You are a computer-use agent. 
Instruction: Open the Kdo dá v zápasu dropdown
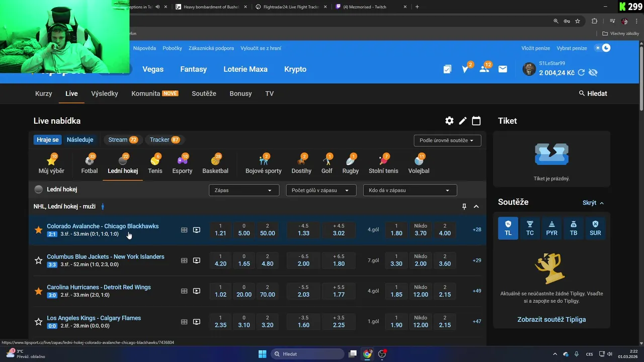[x=410, y=191]
